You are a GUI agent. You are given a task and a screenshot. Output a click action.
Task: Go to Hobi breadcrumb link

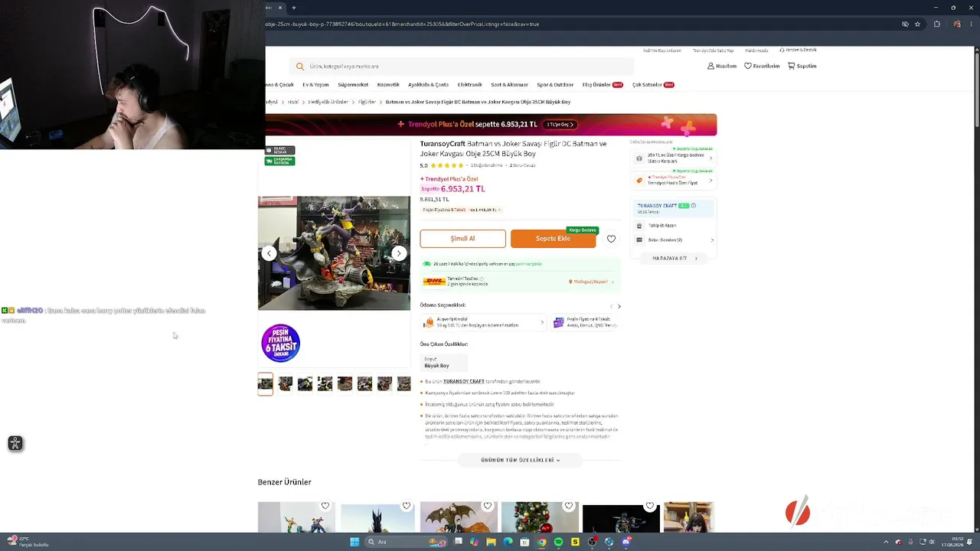pyautogui.click(x=293, y=102)
